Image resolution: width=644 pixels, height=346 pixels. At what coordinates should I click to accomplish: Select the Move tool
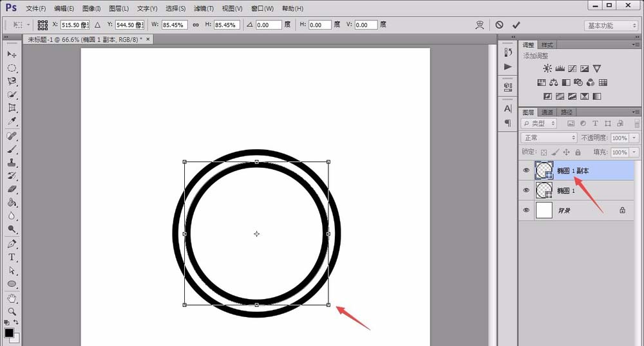pos(12,54)
